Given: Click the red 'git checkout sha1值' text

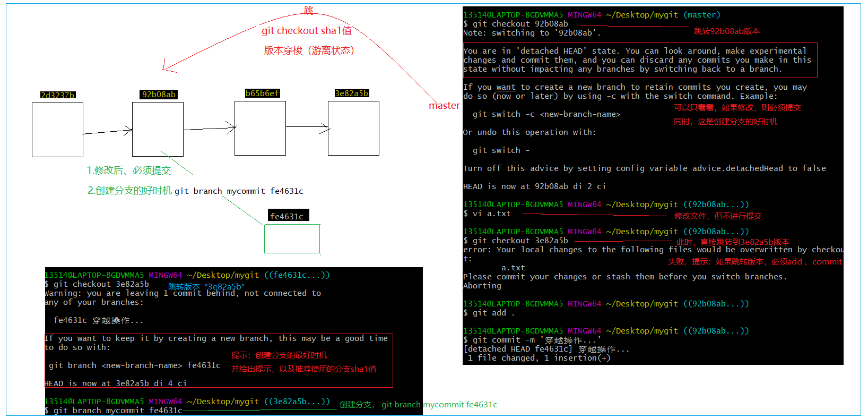Looking at the screenshot, I should point(306,31).
